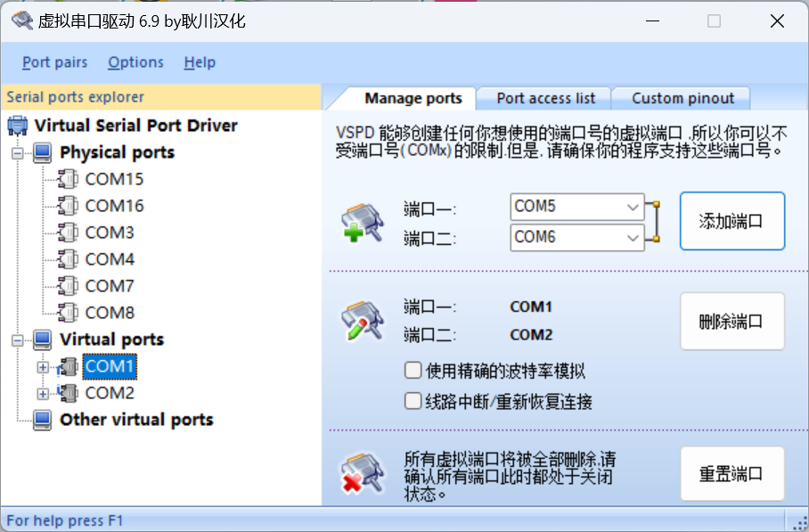Screen dimensions: 809x532
Task: Select the Physical ports label
Action: 117,152
